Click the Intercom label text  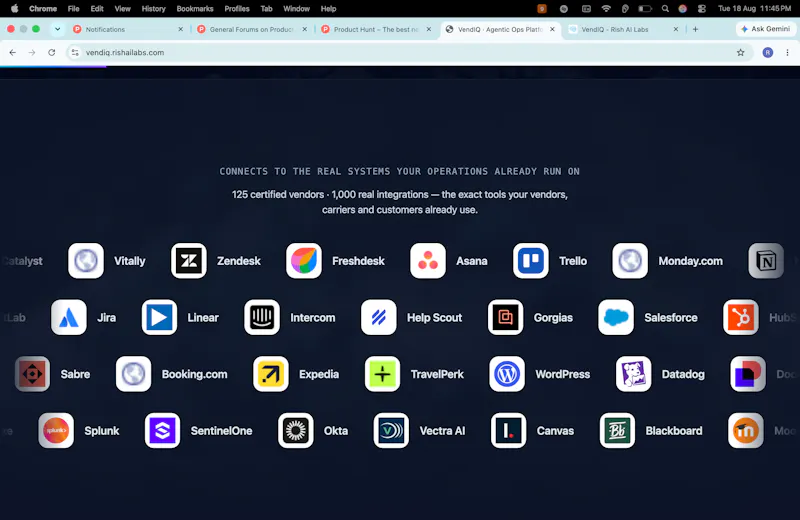click(x=313, y=317)
